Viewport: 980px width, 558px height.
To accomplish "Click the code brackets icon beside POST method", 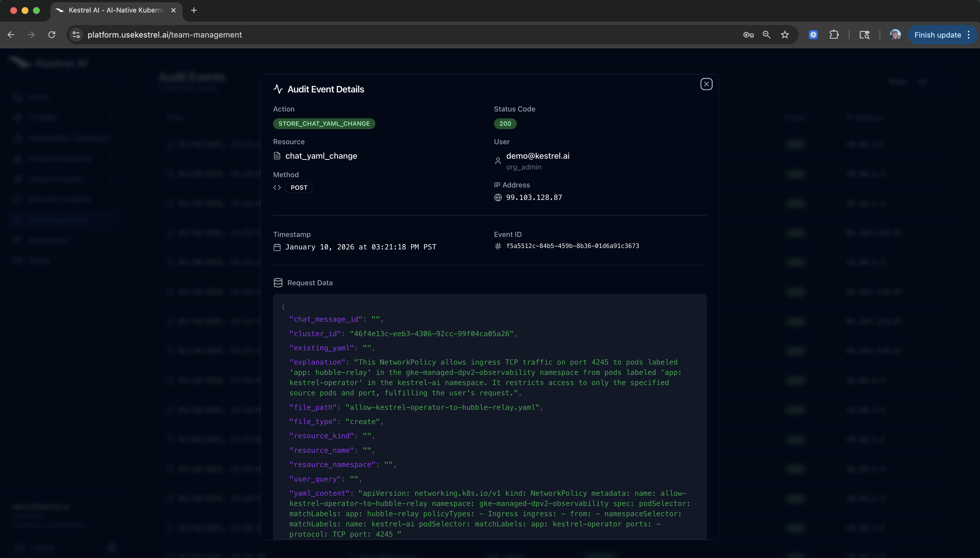I will coord(277,187).
